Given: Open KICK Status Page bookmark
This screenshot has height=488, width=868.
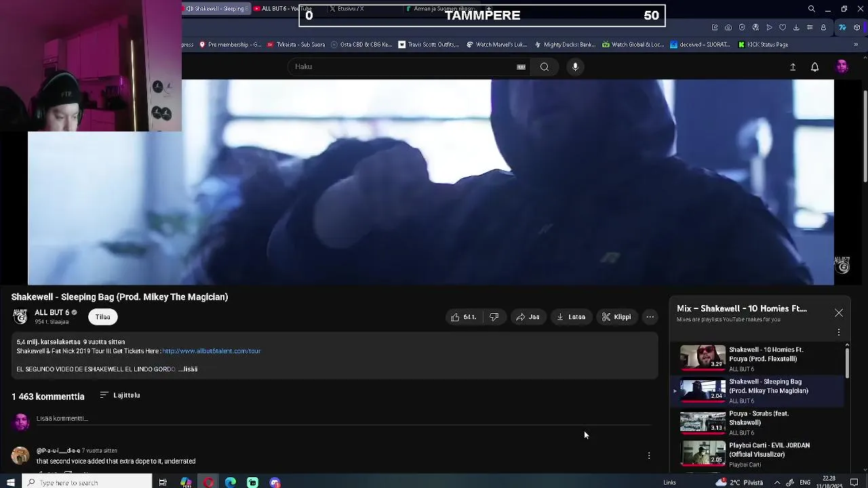Looking at the screenshot, I should click(763, 45).
